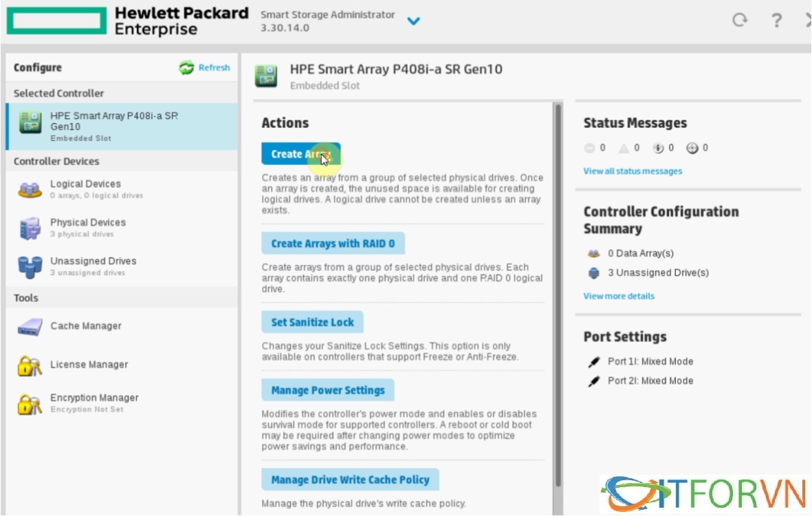The width and height of the screenshot is (812, 516).
Task: Click the Create Array button
Action: 300,154
